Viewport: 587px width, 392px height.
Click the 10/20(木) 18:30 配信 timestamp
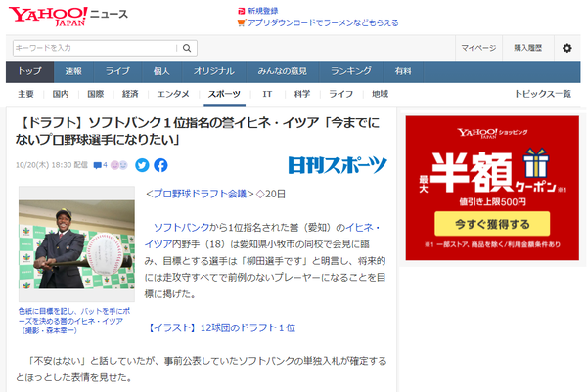(x=52, y=165)
